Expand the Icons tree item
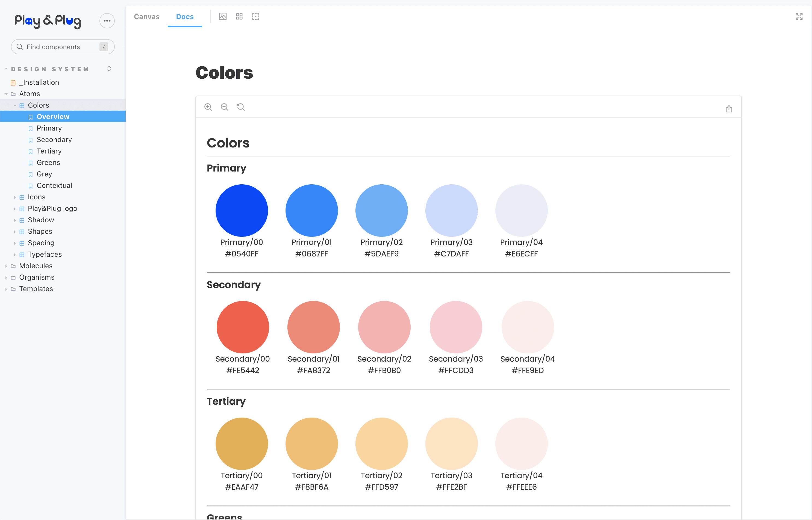 pyautogui.click(x=37, y=197)
